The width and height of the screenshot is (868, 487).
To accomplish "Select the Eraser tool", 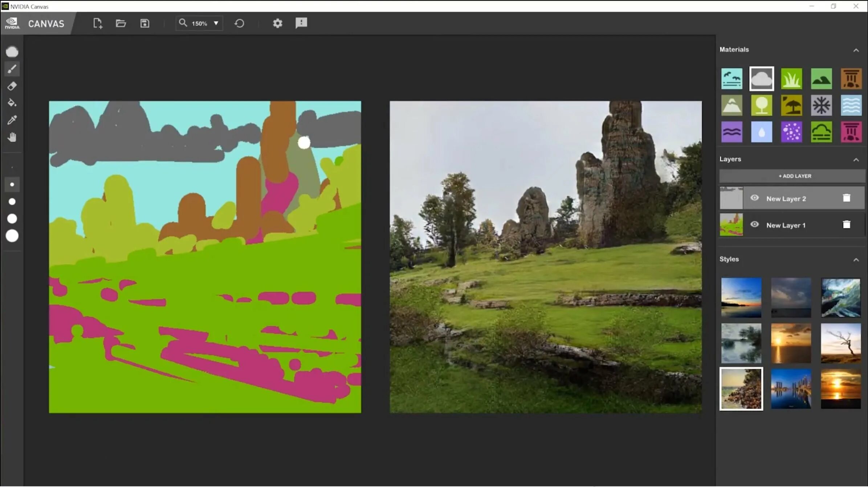I will 12,86.
